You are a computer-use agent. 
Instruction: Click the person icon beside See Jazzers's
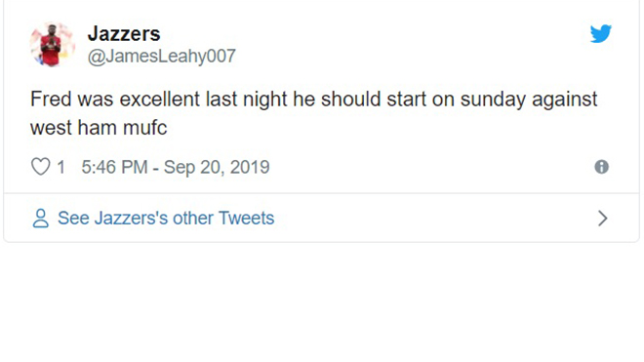[x=41, y=219]
